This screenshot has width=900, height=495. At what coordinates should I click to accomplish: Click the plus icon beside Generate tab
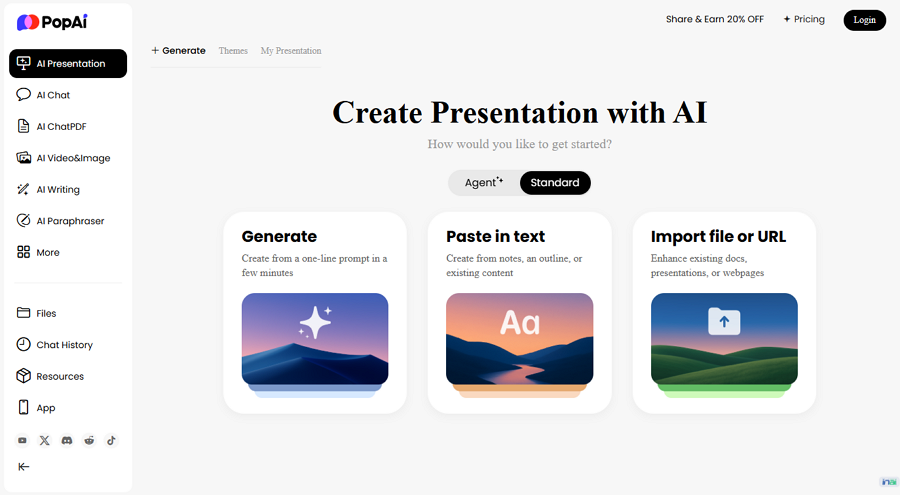pyautogui.click(x=155, y=51)
